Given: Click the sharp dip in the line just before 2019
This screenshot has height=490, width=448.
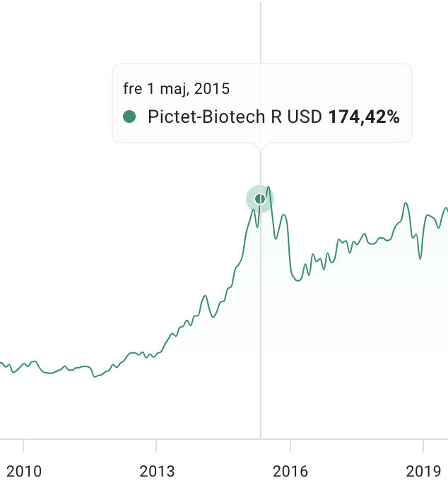Looking at the screenshot, I should pyautogui.click(x=420, y=258).
